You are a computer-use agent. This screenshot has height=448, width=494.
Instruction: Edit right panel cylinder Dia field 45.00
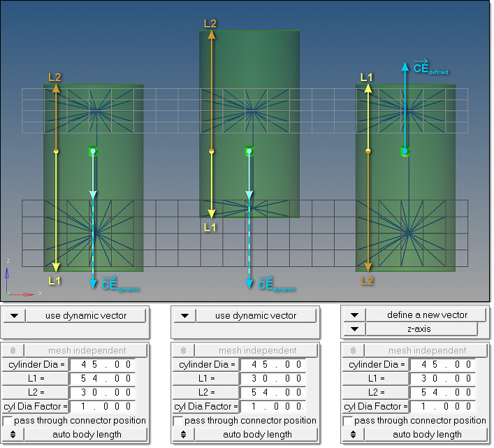pos(443,365)
